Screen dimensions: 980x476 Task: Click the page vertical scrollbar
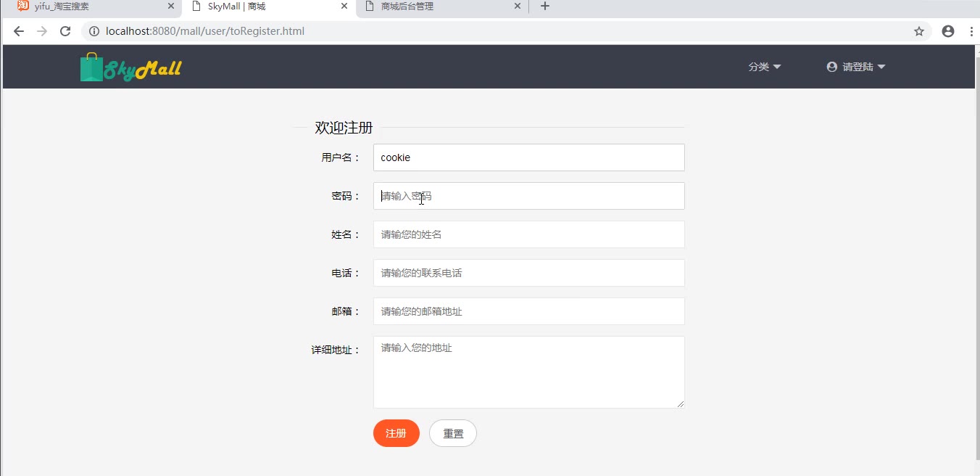click(977, 258)
